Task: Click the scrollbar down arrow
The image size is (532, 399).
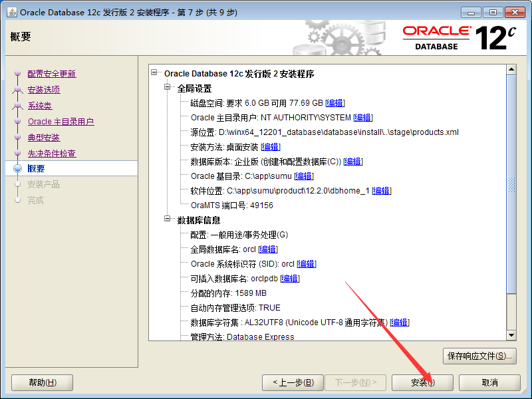Action: point(511,335)
